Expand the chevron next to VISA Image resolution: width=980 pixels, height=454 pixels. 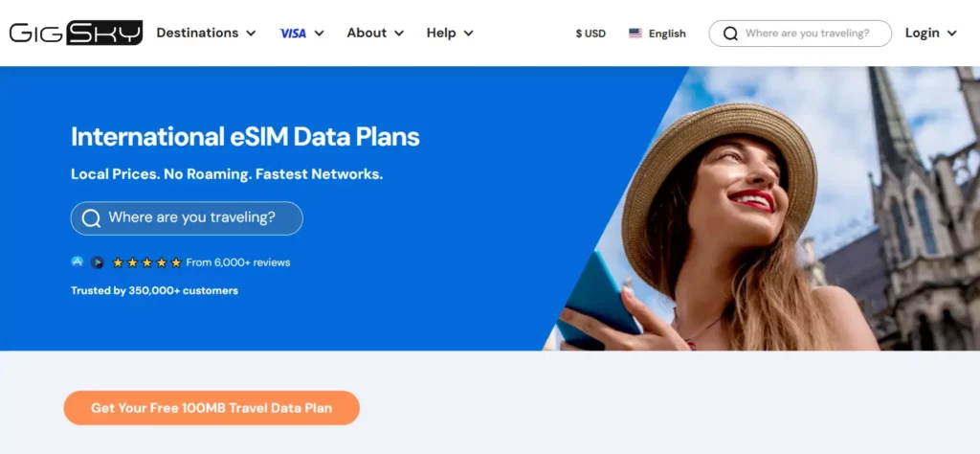319,34
